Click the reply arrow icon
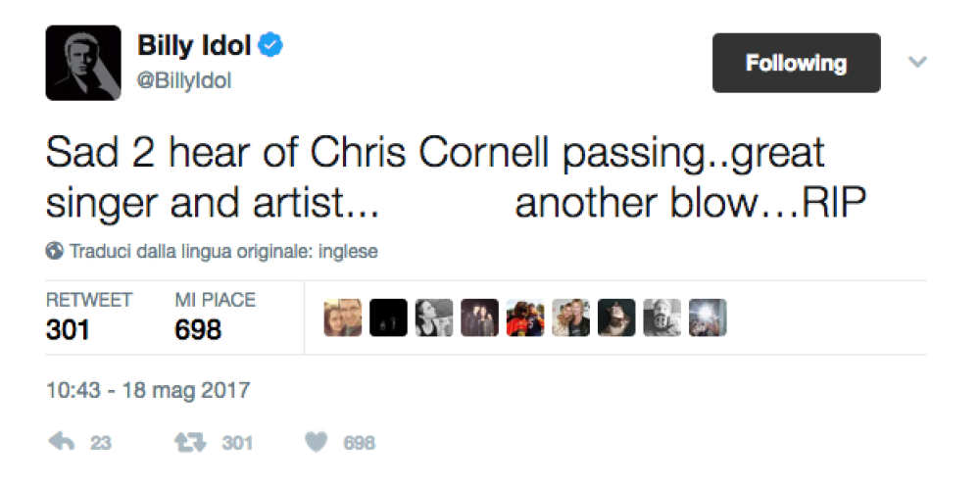The height and width of the screenshot is (489, 980). click(x=61, y=443)
